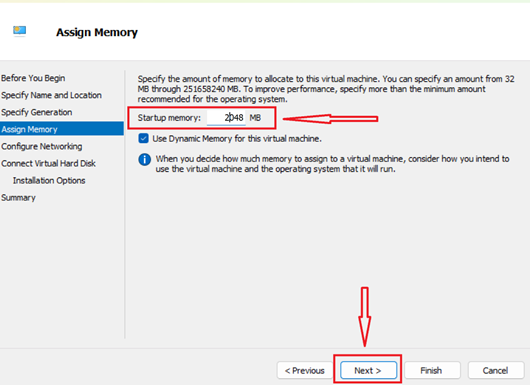Toggle Use Dynamic Memory checkbox

pos(143,138)
